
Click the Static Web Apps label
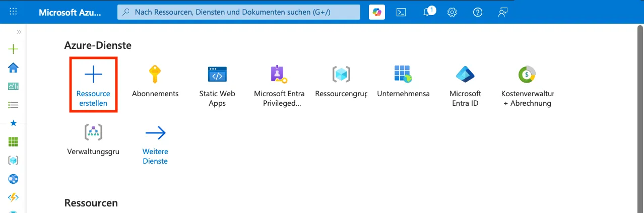point(217,98)
